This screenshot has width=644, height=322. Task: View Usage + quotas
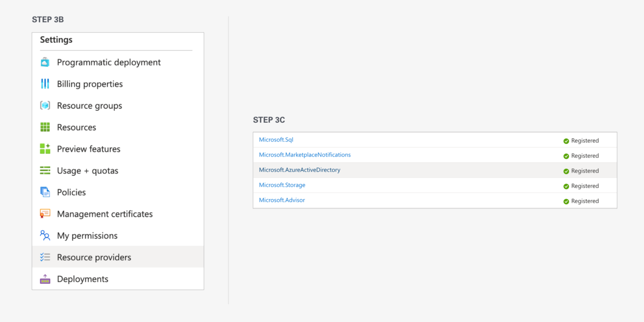118,171
